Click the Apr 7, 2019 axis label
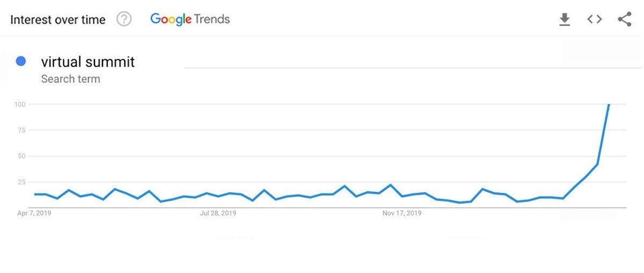 pos(34,213)
